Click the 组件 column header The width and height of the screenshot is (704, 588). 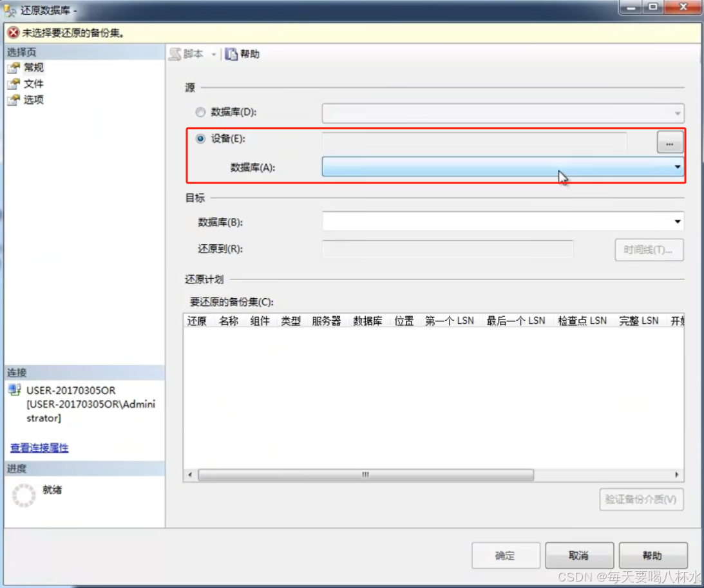coord(260,321)
